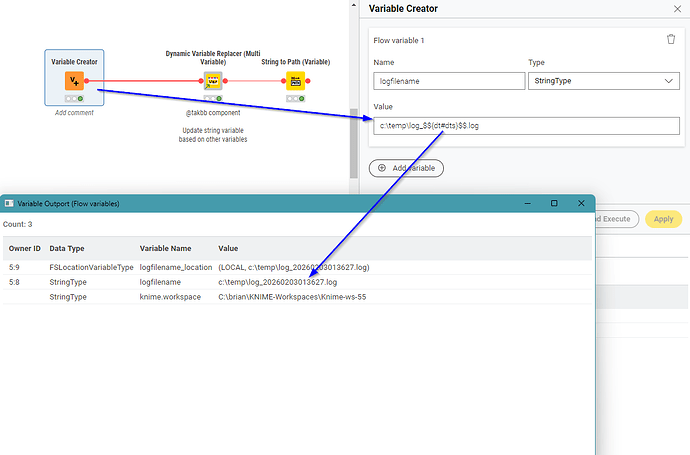Select the Variable Creator node icon
Image resolution: width=690 pixels, height=455 pixels.
(74, 81)
